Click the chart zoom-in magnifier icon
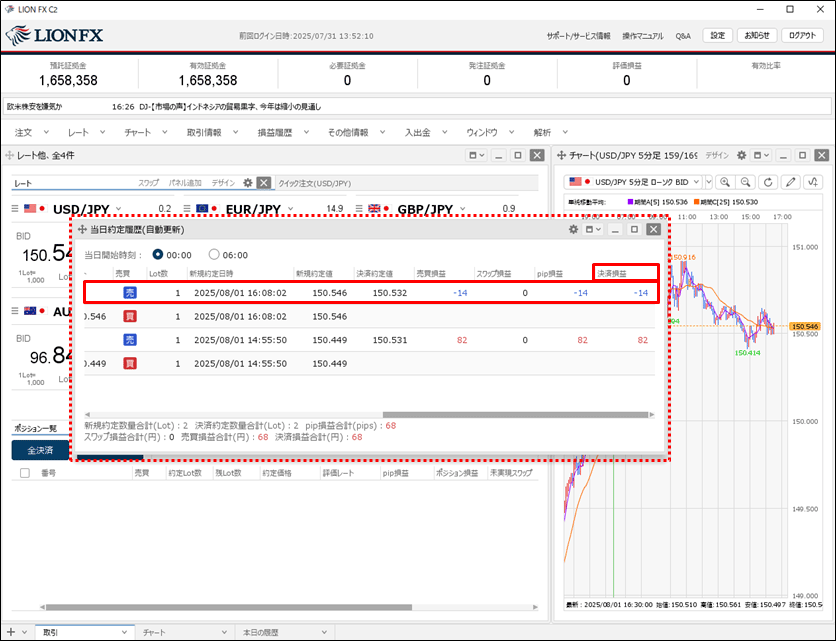Viewport: 836px width, 641px height. point(724,182)
